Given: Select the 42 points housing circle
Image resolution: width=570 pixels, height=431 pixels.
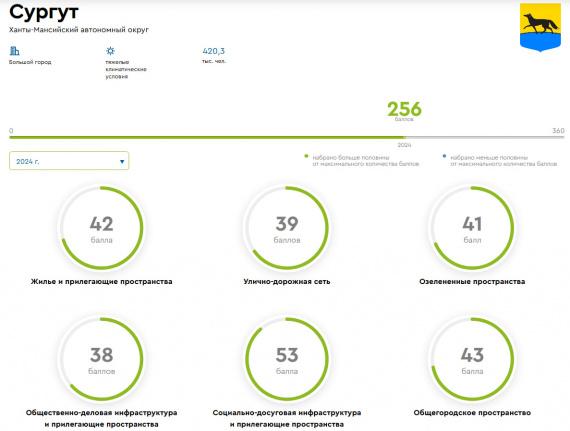Looking at the screenshot, I should (102, 228).
